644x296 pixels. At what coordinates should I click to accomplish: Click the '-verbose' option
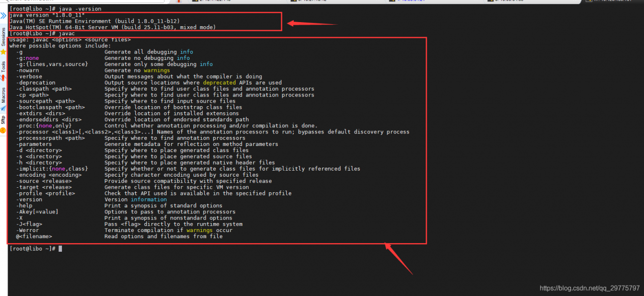click(x=29, y=77)
